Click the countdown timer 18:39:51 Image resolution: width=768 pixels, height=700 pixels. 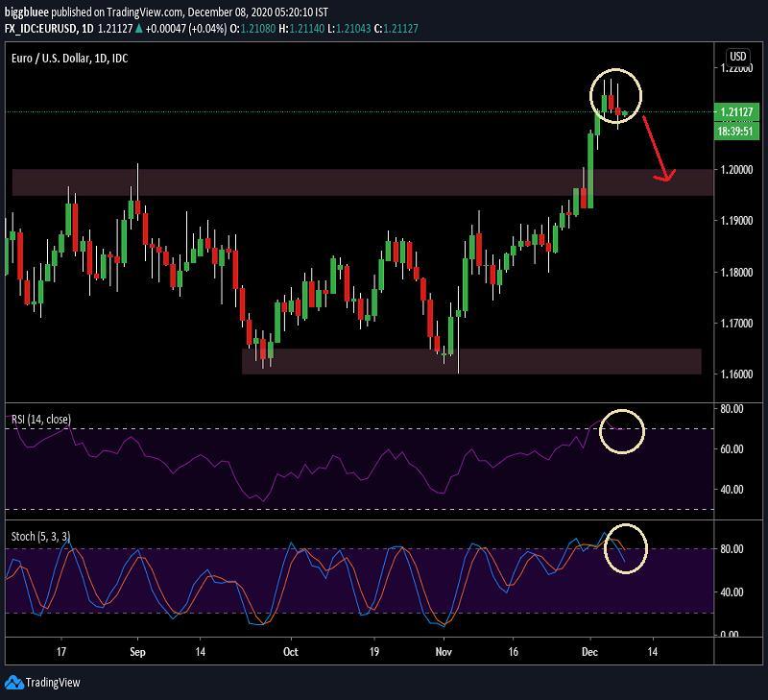coord(736,131)
